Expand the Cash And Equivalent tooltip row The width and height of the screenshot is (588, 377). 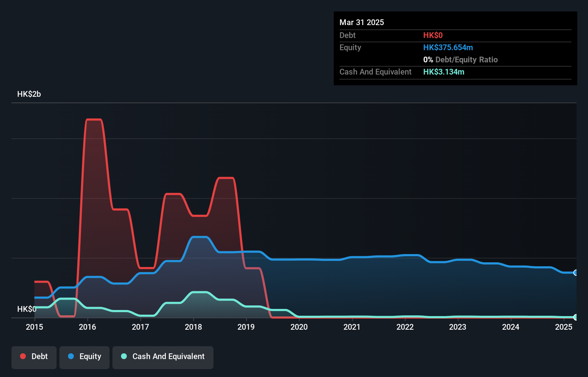pos(375,72)
